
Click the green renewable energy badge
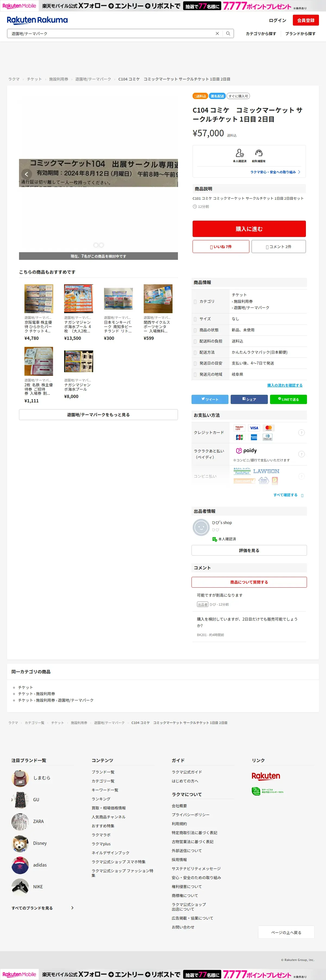(268, 791)
